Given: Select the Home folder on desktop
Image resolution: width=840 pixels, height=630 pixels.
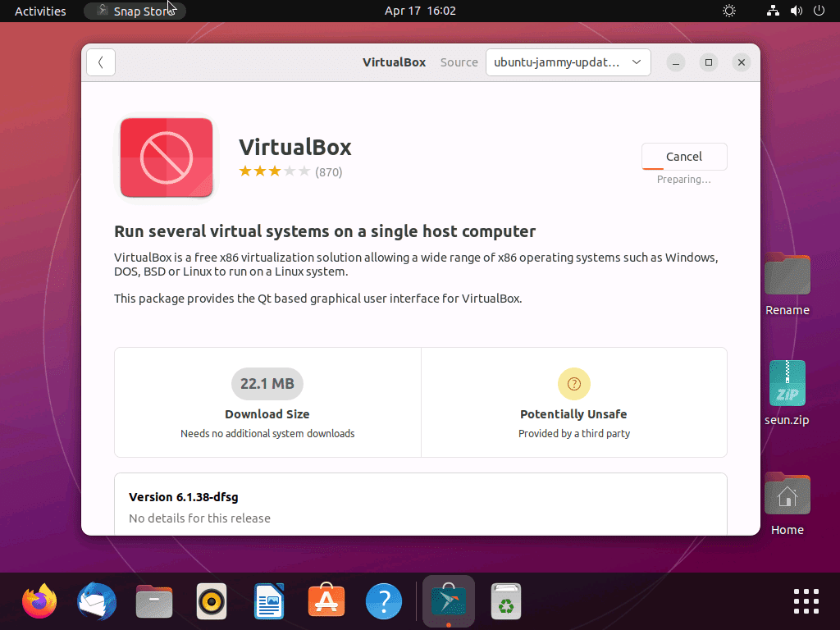Looking at the screenshot, I should click(787, 504).
